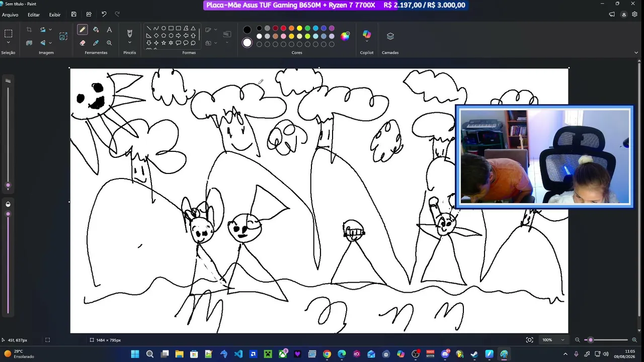Open Visual Studio Code from taskbar

tap(238, 354)
